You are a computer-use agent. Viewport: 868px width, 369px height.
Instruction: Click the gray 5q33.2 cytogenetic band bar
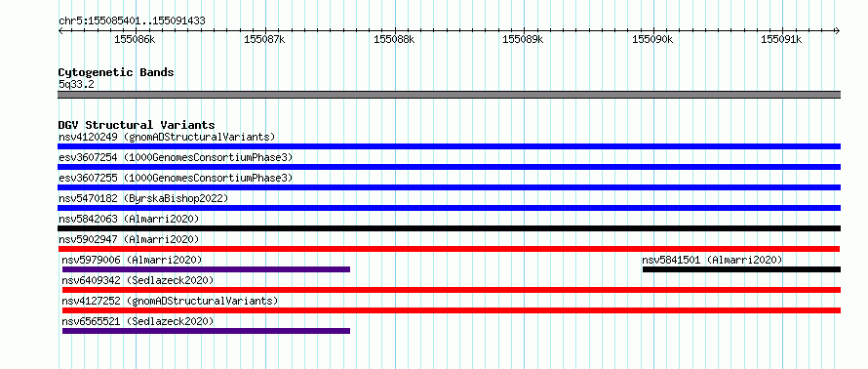pos(449,95)
